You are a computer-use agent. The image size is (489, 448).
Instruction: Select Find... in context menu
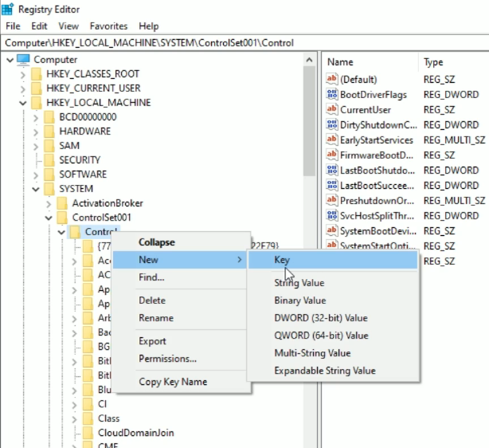click(x=181, y=277)
